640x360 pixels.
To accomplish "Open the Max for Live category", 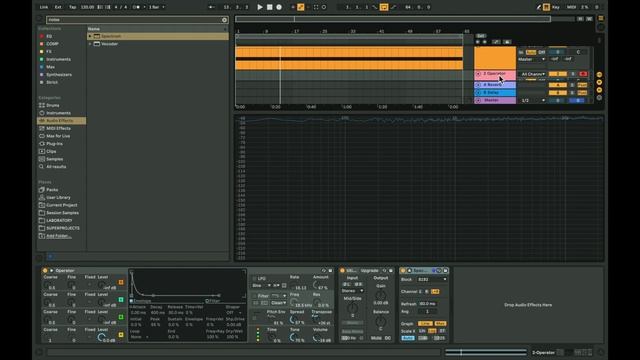I will tap(58, 136).
